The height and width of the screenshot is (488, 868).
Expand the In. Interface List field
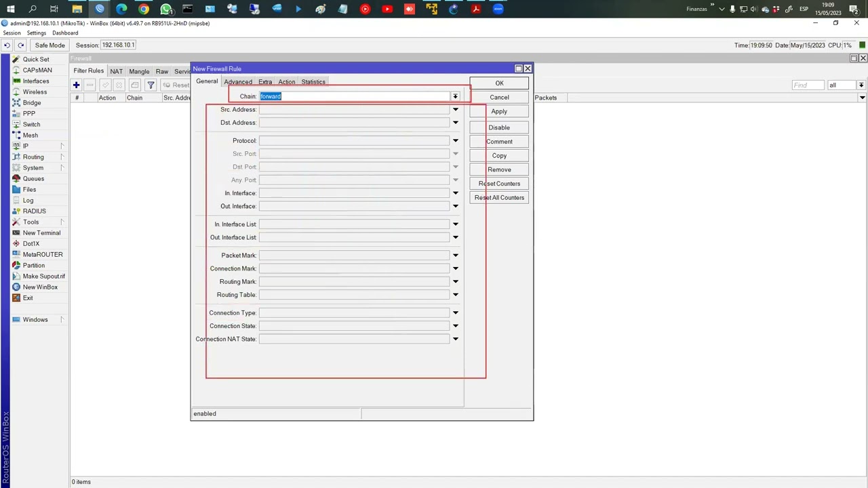[456, 224]
